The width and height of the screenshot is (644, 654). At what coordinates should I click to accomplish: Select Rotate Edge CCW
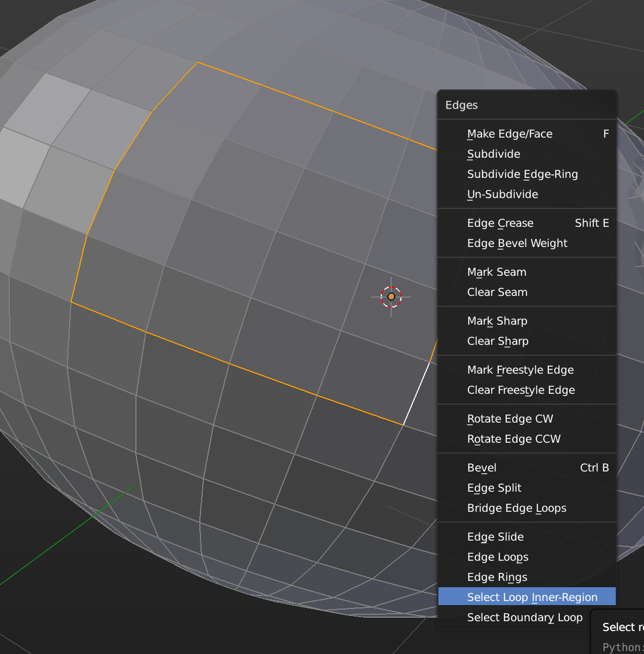coord(526,439)
